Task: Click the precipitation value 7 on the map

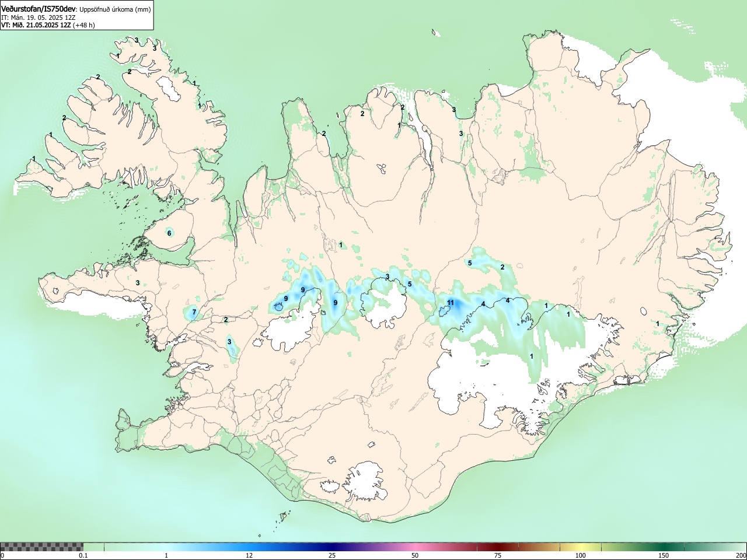Action: click(x=194, y=312)
